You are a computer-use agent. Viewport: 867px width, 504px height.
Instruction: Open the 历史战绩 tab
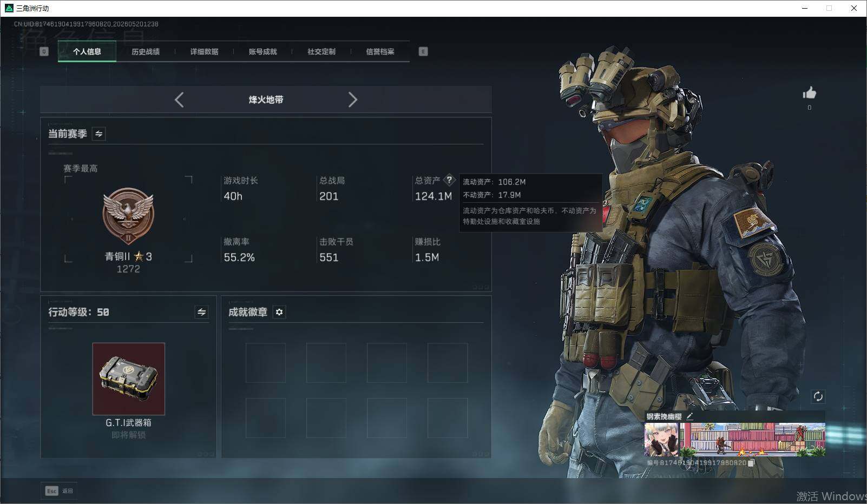pos(146,51)
